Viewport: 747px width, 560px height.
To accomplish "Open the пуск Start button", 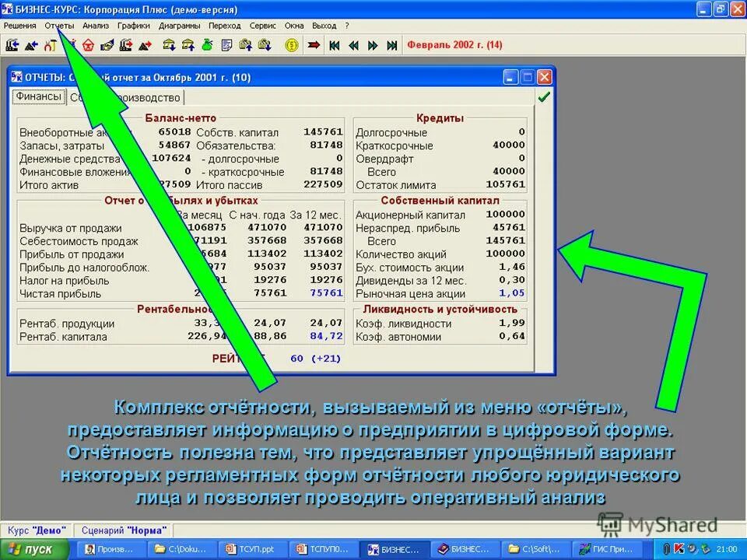I will (x=34, y=549).
